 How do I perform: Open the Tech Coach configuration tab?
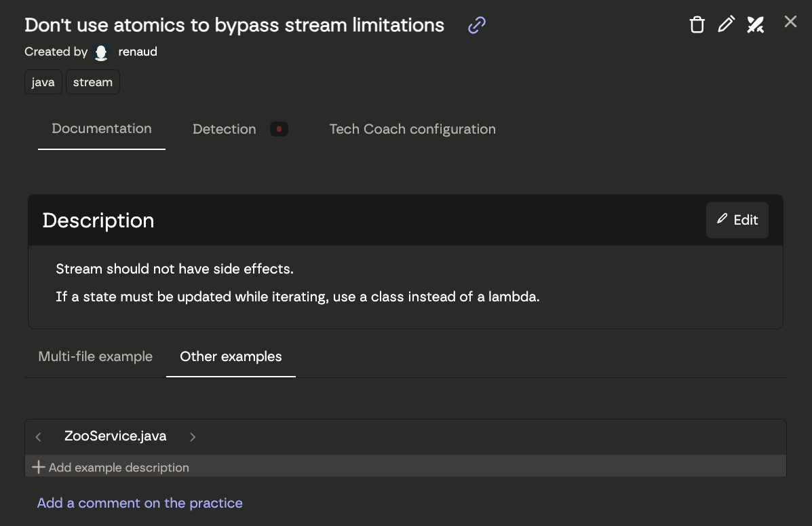pos(412,129)
